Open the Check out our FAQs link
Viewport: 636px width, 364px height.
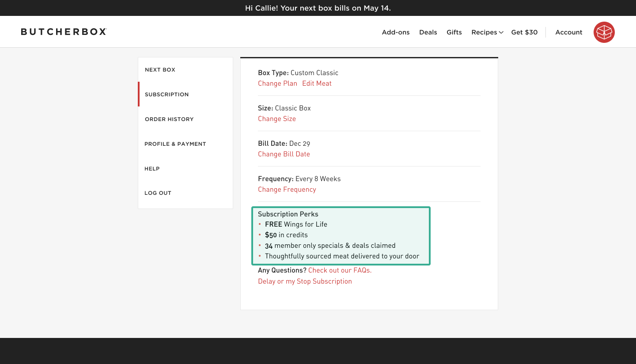tap(340, 270)
